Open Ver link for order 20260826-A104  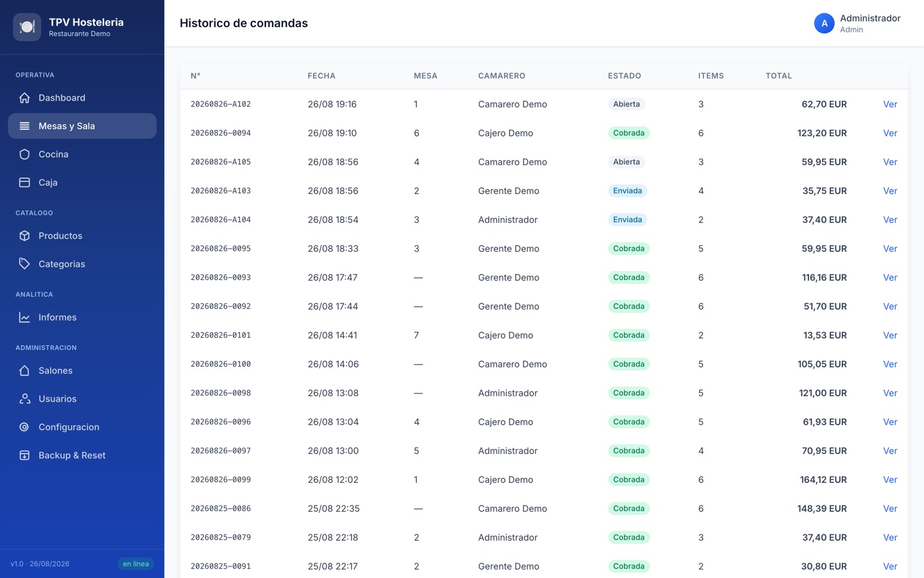click(x=890, y=220)
